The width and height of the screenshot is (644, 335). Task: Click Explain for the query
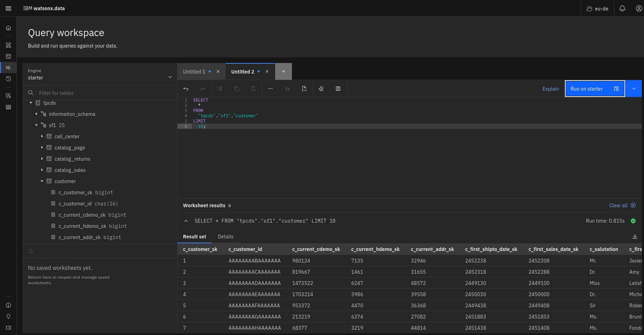click(x=551, y=89)
